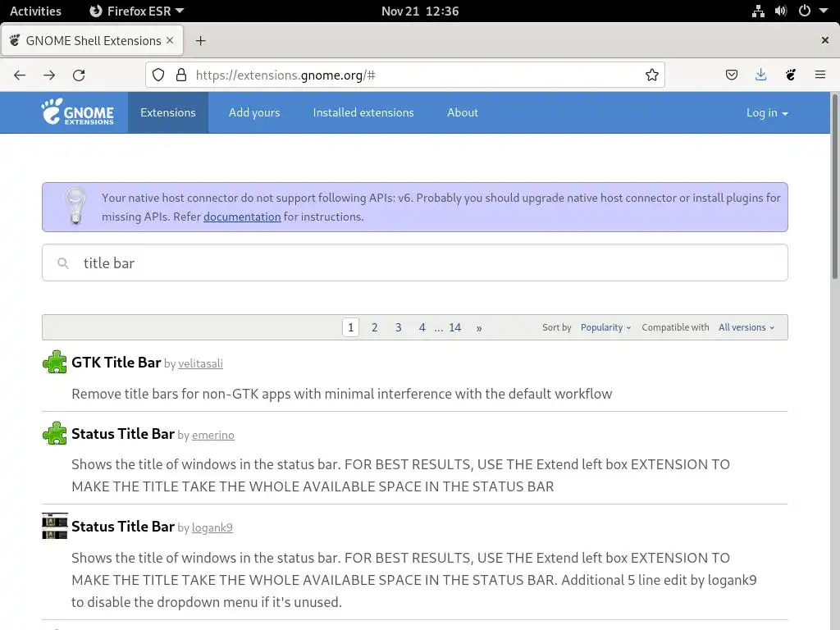Click the 'Remove title bars for non-GTK apps' description

[342, 394]
